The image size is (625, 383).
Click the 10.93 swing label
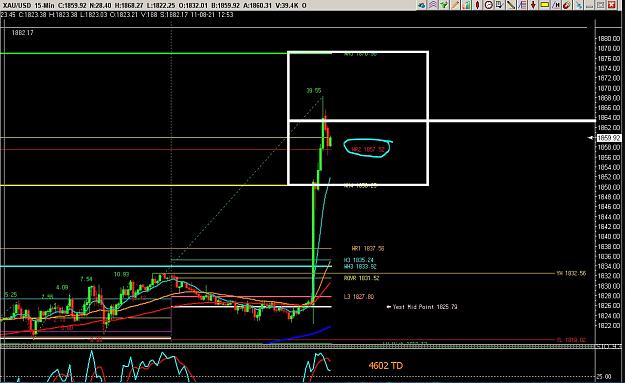(121, 274)
